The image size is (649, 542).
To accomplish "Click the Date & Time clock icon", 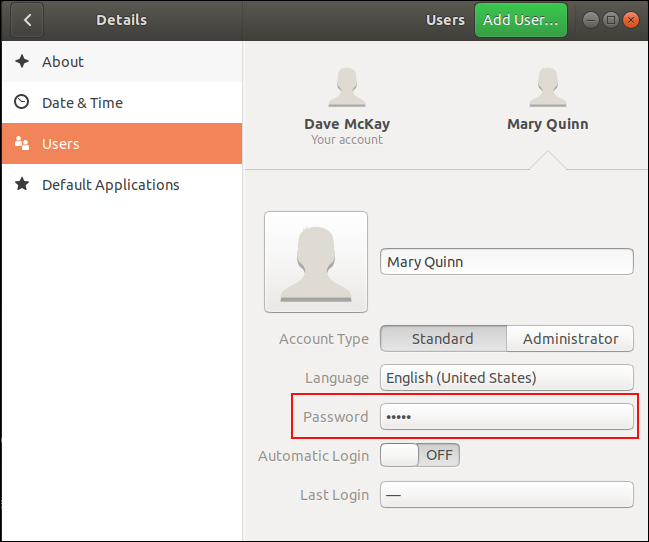I will (22, 103).
